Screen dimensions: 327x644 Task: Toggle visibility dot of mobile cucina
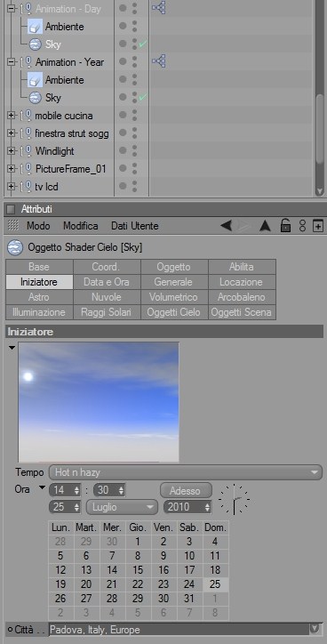(123, 116)
